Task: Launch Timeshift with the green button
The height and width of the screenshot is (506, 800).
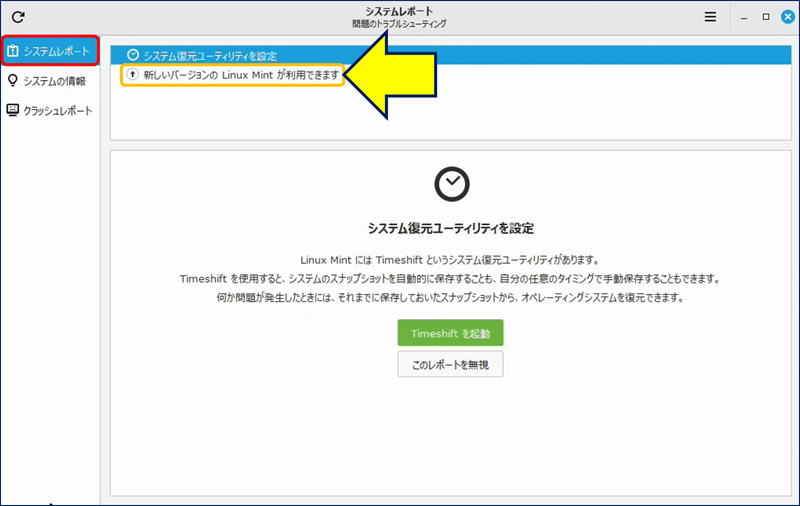Action: [x=451, y=333]
